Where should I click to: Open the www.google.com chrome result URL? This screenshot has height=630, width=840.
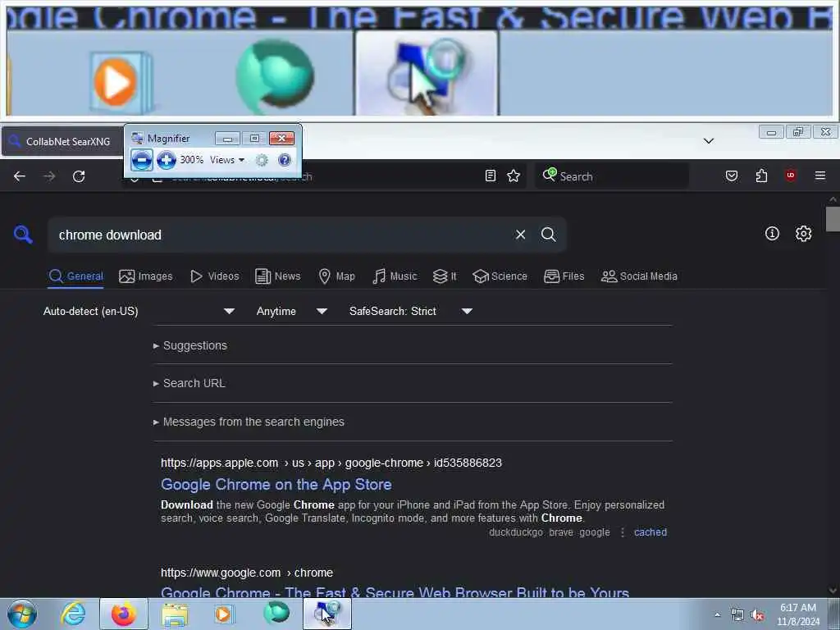247,573
